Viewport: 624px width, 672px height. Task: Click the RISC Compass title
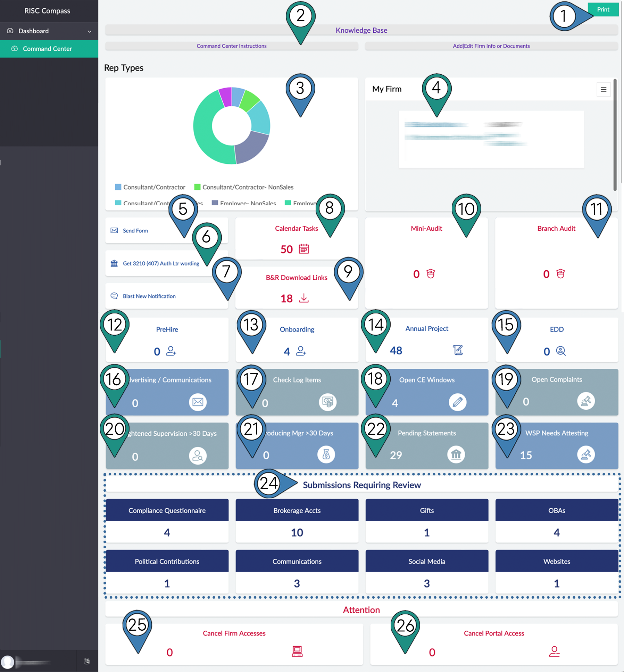47,11
